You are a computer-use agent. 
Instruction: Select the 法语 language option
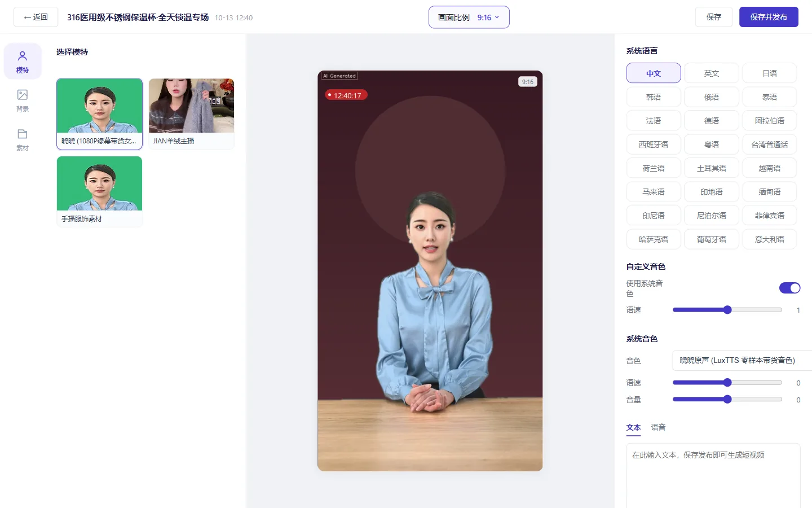click(x=654, y=121)
